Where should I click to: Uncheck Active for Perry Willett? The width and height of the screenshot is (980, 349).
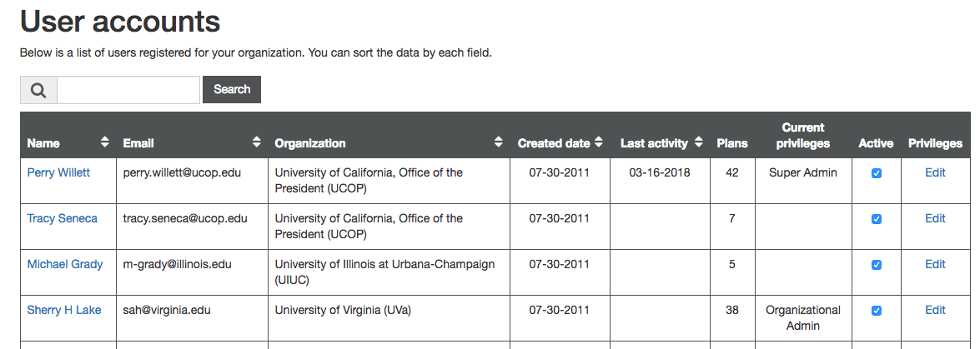click(876, 173)
